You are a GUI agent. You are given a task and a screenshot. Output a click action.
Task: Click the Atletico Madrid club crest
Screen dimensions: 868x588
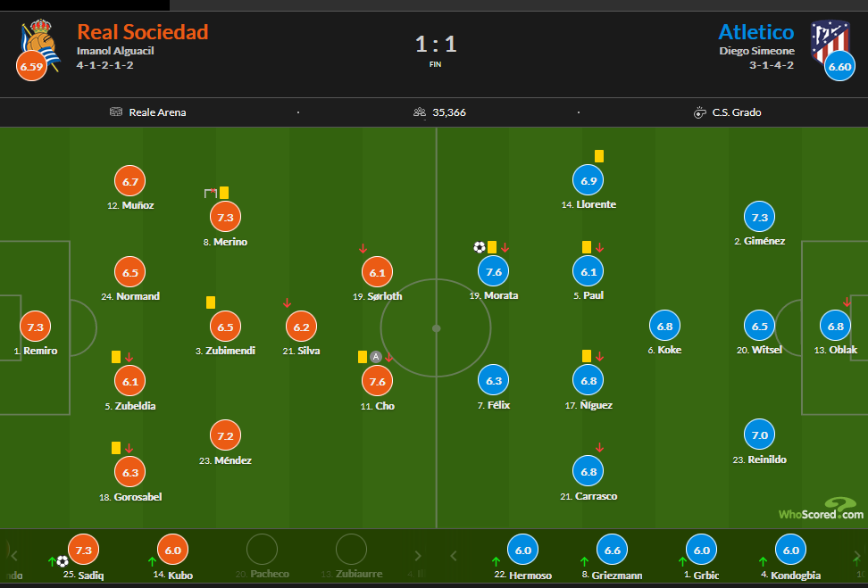(830, 42)
